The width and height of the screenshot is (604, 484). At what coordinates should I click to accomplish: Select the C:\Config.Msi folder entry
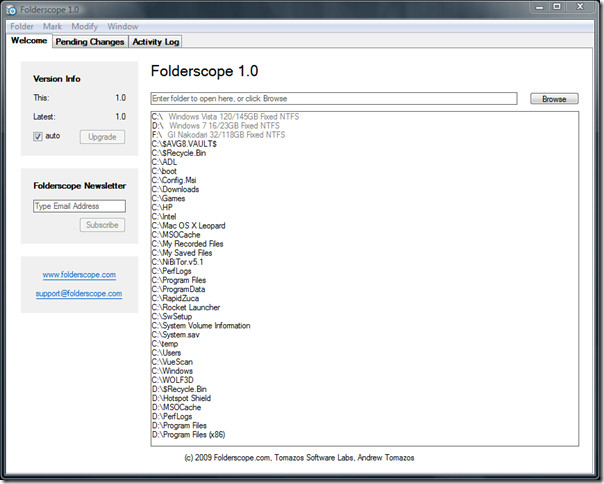174,180
